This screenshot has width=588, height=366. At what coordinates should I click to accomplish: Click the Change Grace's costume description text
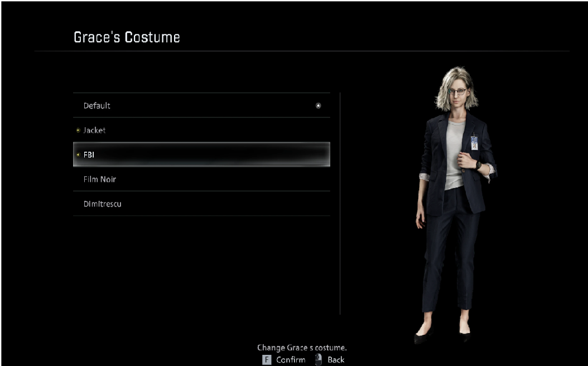302,348
